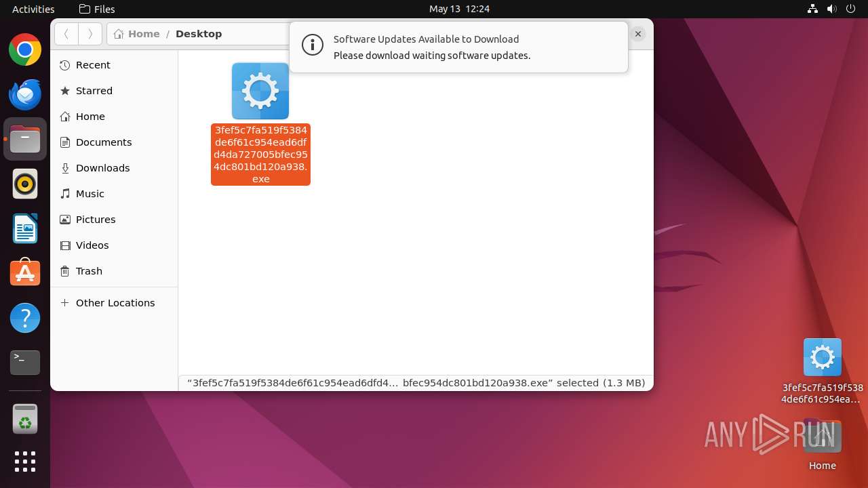Go forward in Files navigation

click(90, 34)
